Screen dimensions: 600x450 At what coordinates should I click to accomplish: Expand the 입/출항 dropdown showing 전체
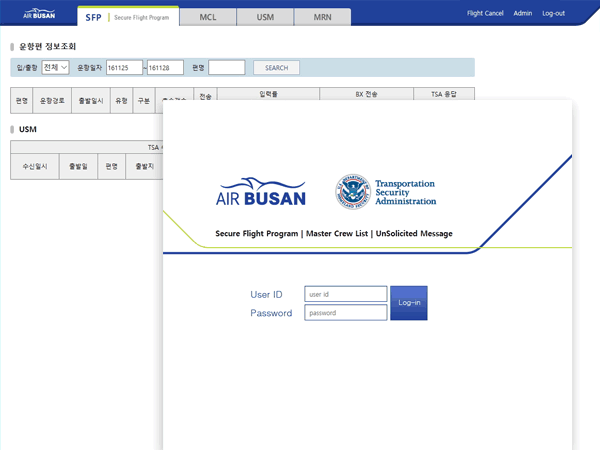pyautogui.click(x=55, y=67)
